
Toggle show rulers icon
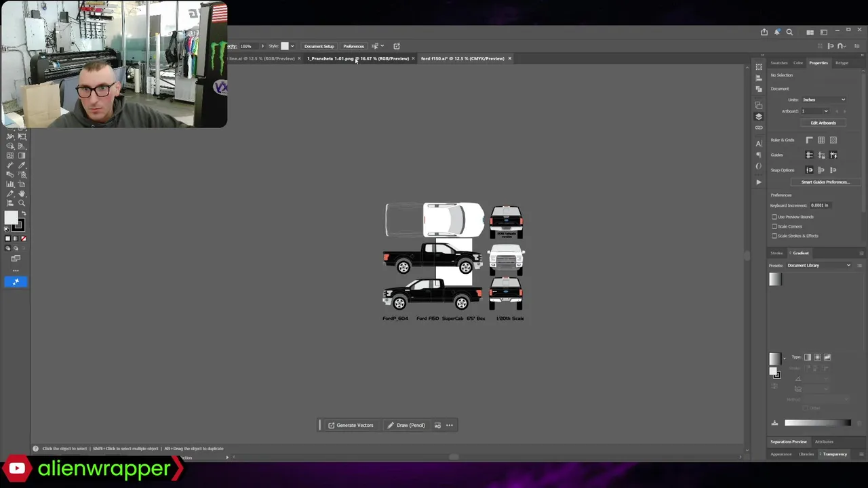point(809,140)
